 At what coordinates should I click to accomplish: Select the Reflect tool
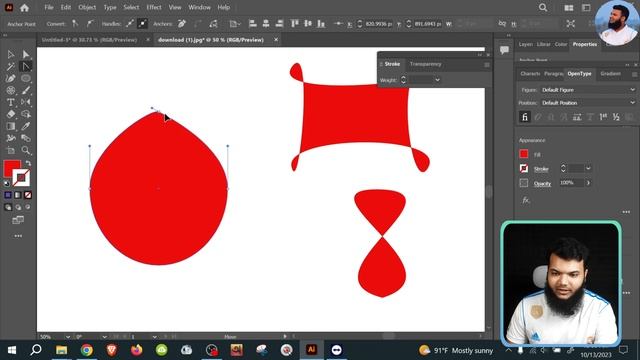(x=26, y=102)
